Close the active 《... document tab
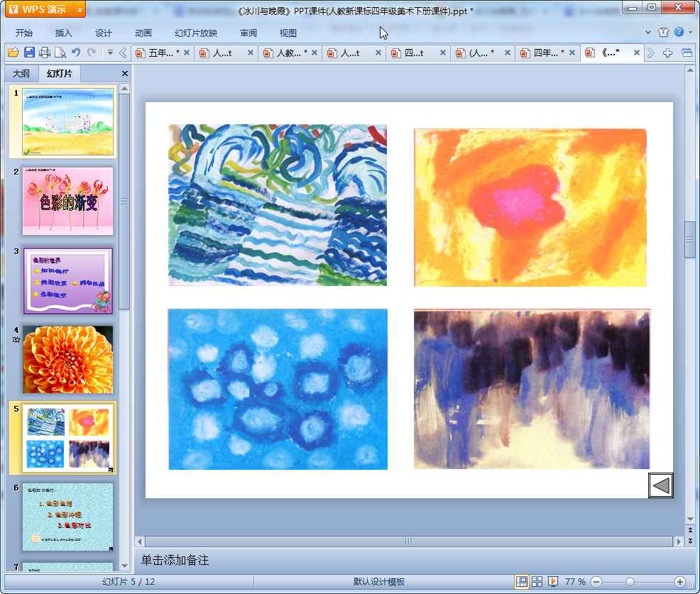700x594 pixels. (637, 53)
